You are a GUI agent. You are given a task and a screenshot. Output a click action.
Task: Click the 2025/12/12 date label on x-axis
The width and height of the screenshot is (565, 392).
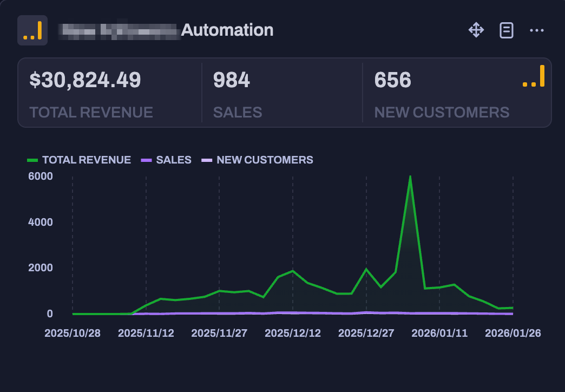pos(293,333)
